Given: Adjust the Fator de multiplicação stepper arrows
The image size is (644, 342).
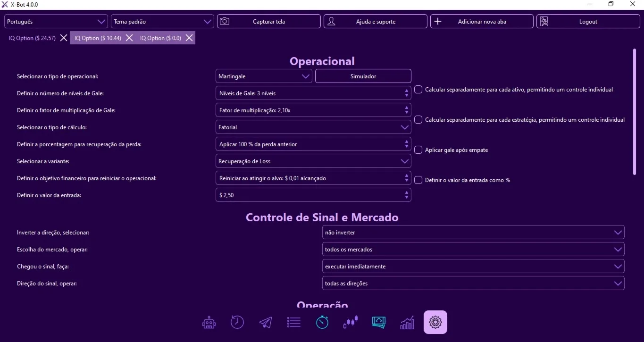Looking at the screenshot, I should (x=407, y=110).
